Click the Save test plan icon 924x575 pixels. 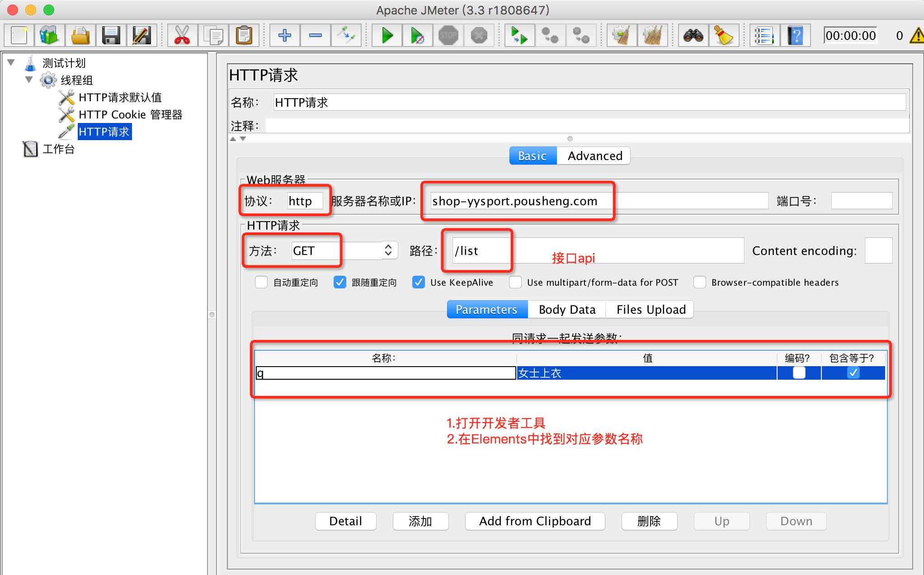[x=109, y=34]
